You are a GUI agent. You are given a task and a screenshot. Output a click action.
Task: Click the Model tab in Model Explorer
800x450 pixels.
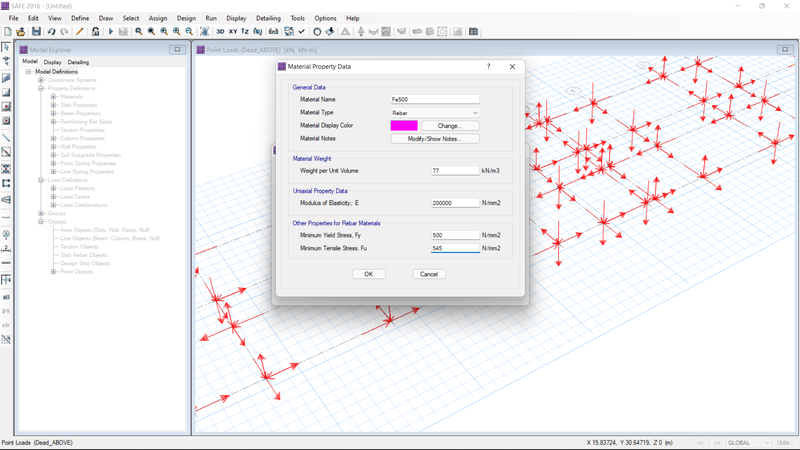(30, 61)
